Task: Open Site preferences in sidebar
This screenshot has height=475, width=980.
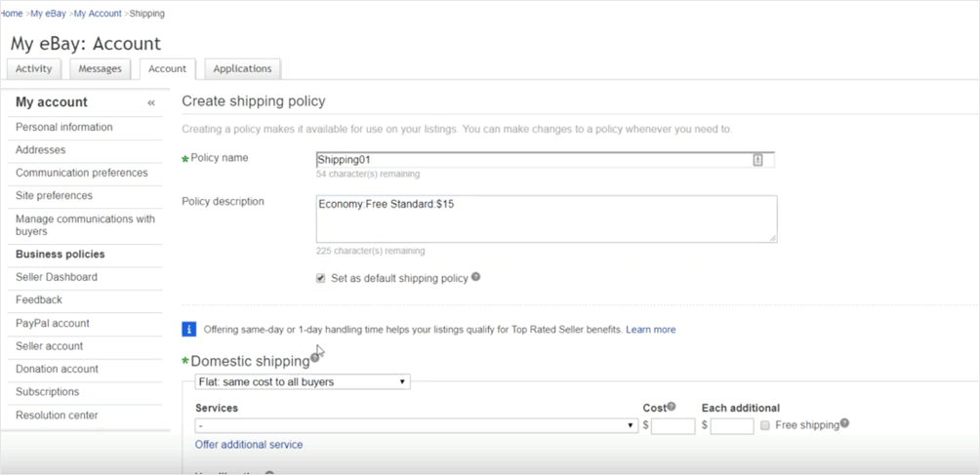Action: 54,195
